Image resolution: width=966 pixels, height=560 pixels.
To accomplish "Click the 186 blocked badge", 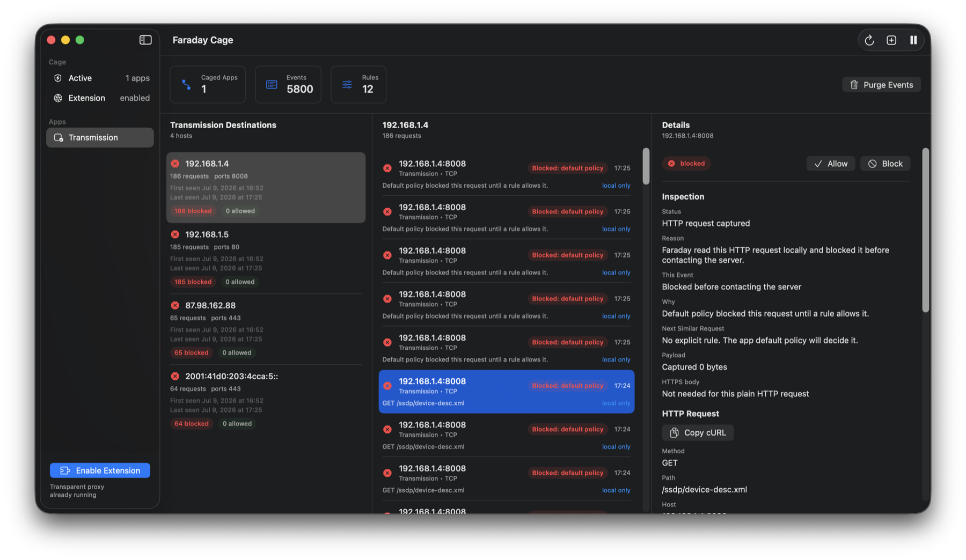I will 193,211.
